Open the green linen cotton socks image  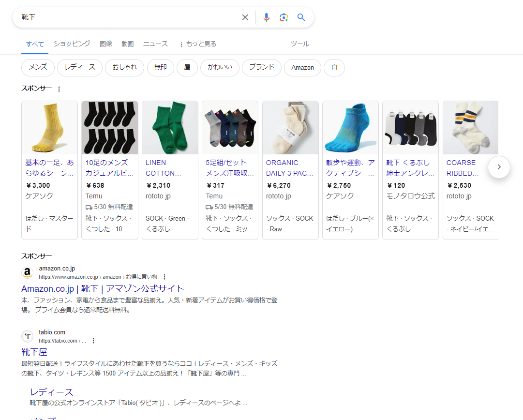[x=170, y=128]
